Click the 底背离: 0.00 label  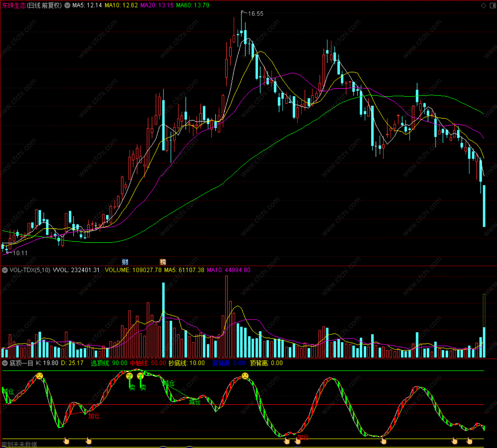coord(228,363)
